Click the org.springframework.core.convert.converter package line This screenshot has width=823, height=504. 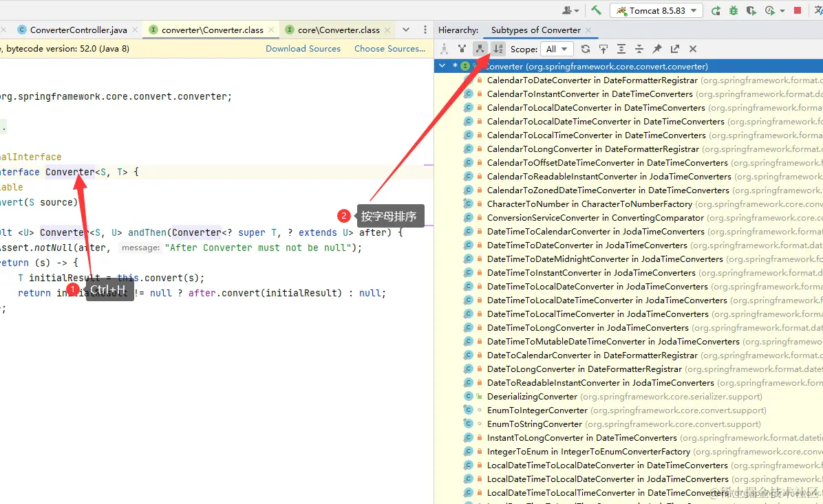116,96
